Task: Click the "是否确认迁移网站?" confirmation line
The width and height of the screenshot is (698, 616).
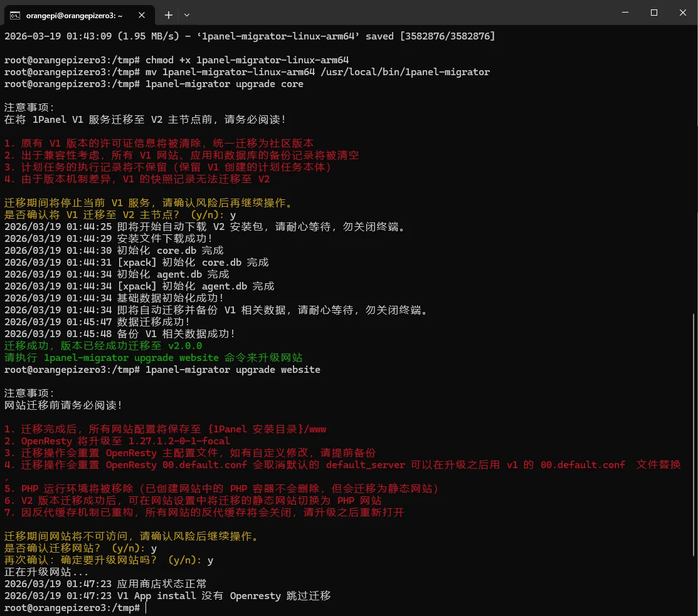Action: [x=80, y=548]
